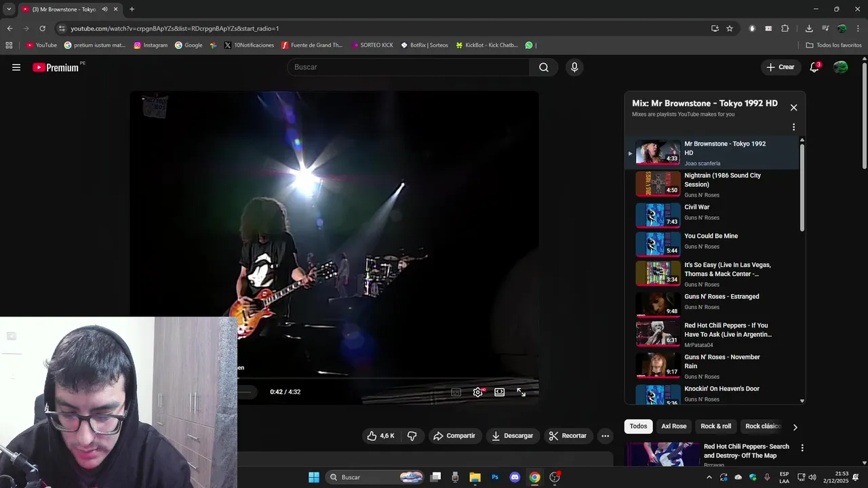Click the URL address bar
The height and width of the screenshot is (488, 868).
(x=380, y=28)
